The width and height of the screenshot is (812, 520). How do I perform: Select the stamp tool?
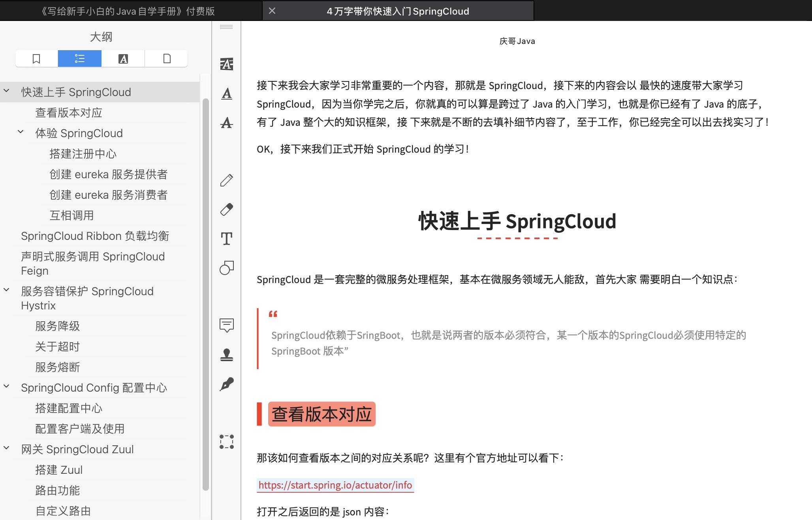coord(227,355)
